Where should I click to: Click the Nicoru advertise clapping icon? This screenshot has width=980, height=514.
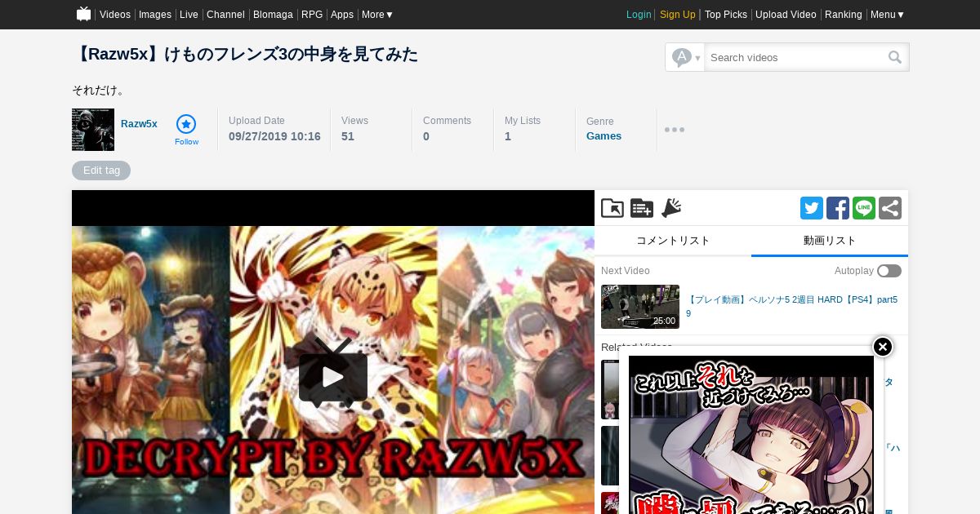671,208
